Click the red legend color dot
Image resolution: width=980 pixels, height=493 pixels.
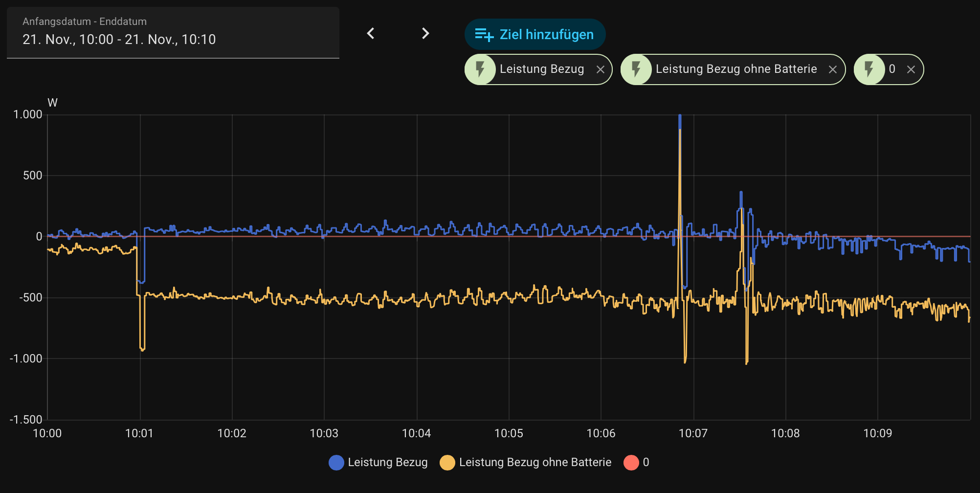pos(631,462)
